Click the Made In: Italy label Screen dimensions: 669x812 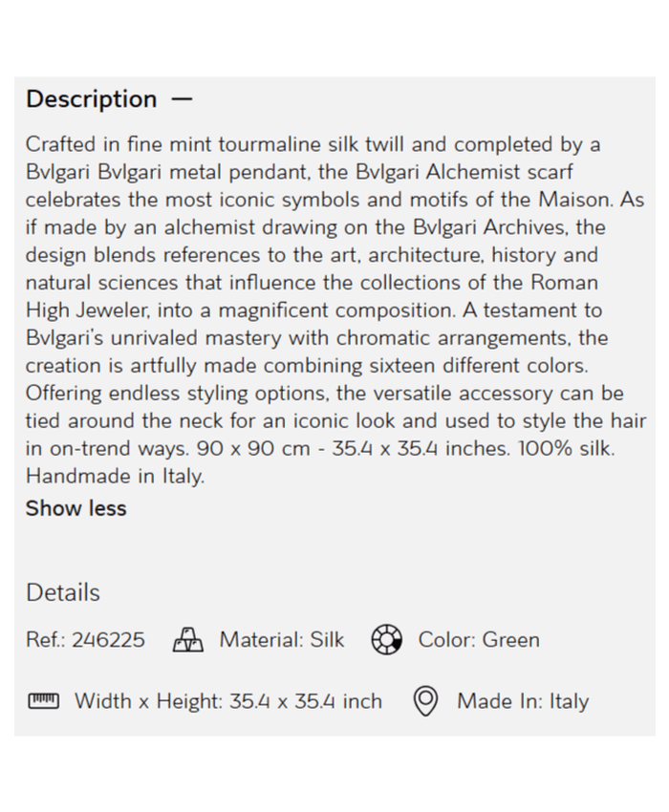pos(523,701)
